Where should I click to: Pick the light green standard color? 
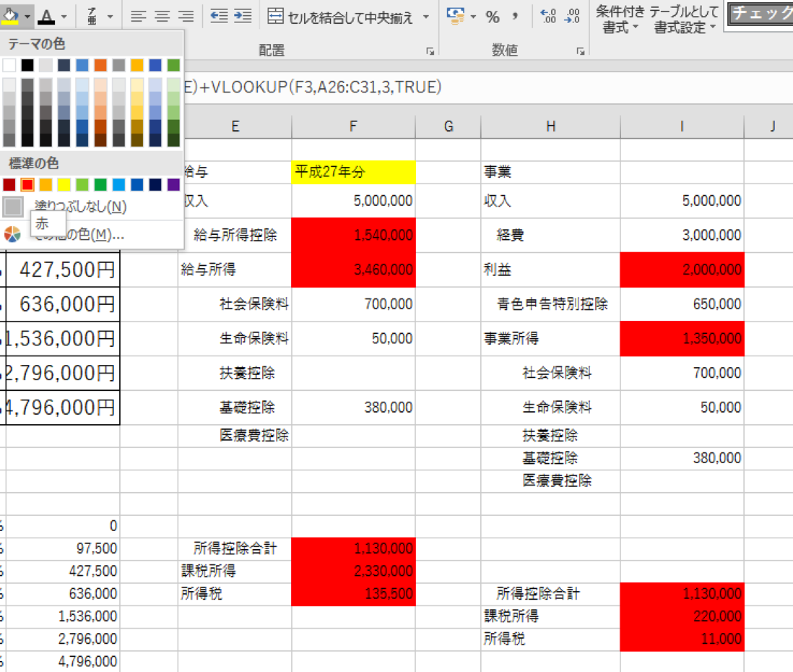click(x=82, y=185)
